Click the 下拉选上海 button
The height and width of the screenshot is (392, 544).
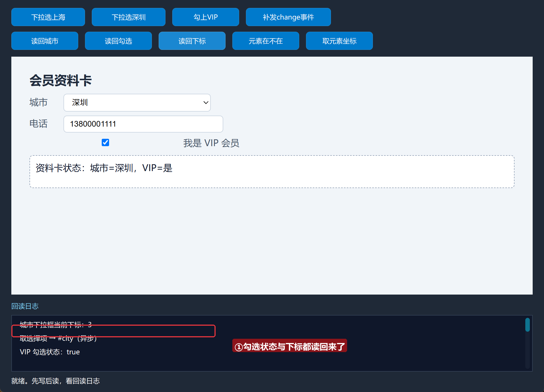click(x=48, y=17)
